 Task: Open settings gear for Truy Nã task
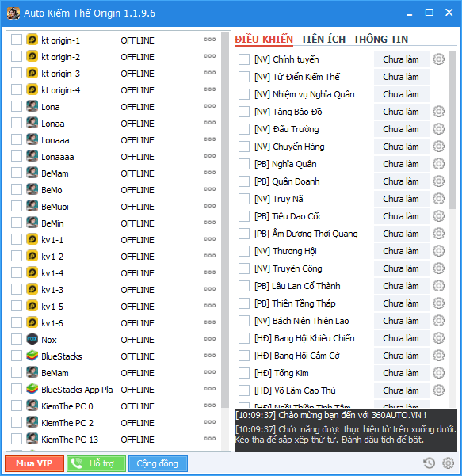tap(438, 199)
